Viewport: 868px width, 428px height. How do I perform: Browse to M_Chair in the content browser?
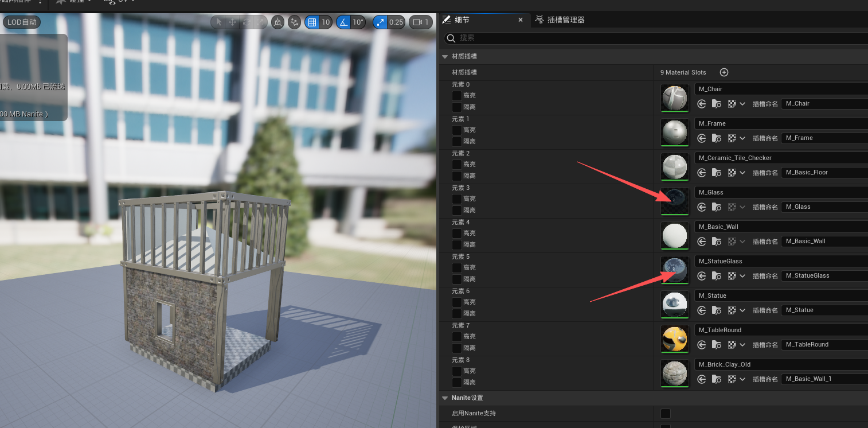coord(717,104)
